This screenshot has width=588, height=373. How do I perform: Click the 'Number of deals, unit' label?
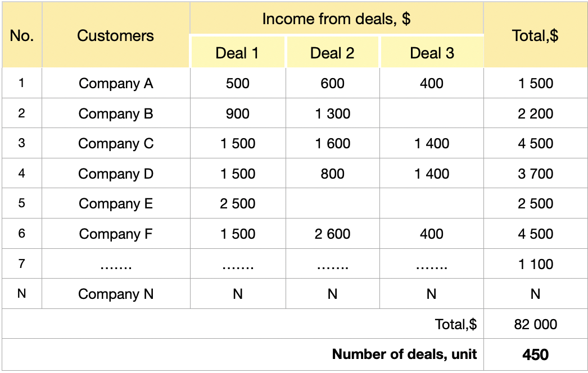click(x=404, y=354)
